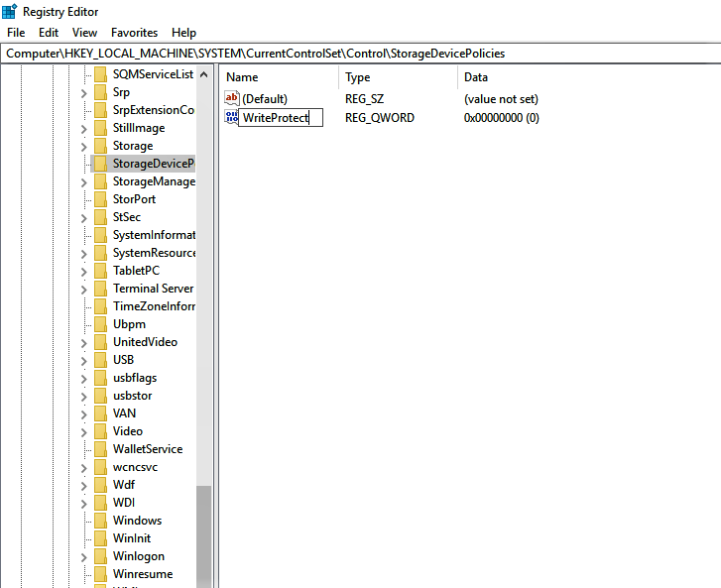The image size is (721, 588).
Task: Expand the StSec key
Action: point(83,218)
